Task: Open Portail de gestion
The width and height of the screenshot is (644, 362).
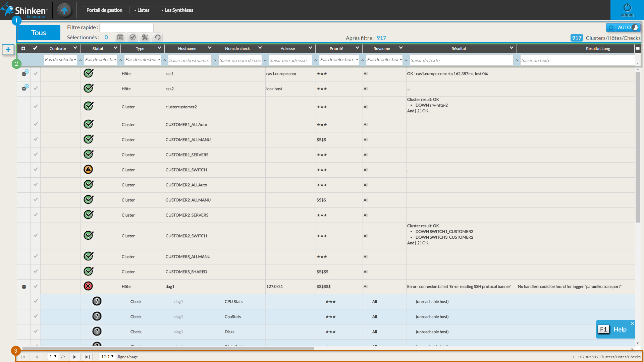Action: tap(104, 10)
